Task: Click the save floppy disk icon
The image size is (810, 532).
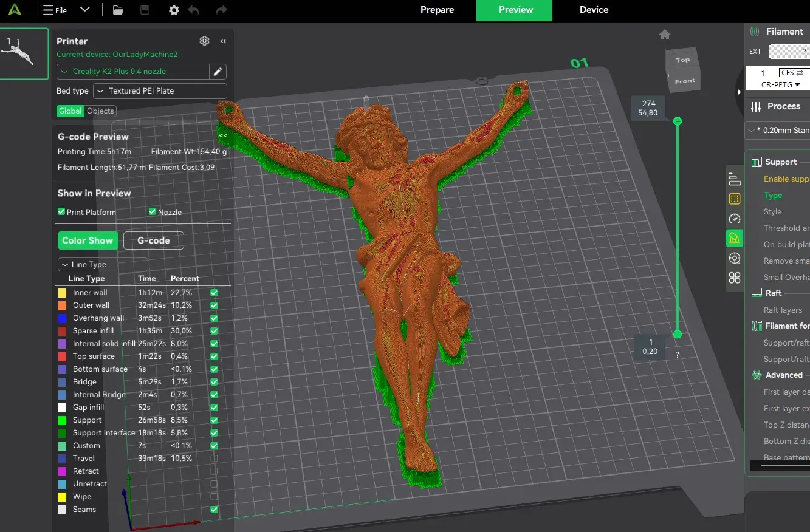Action: [145, 10]
